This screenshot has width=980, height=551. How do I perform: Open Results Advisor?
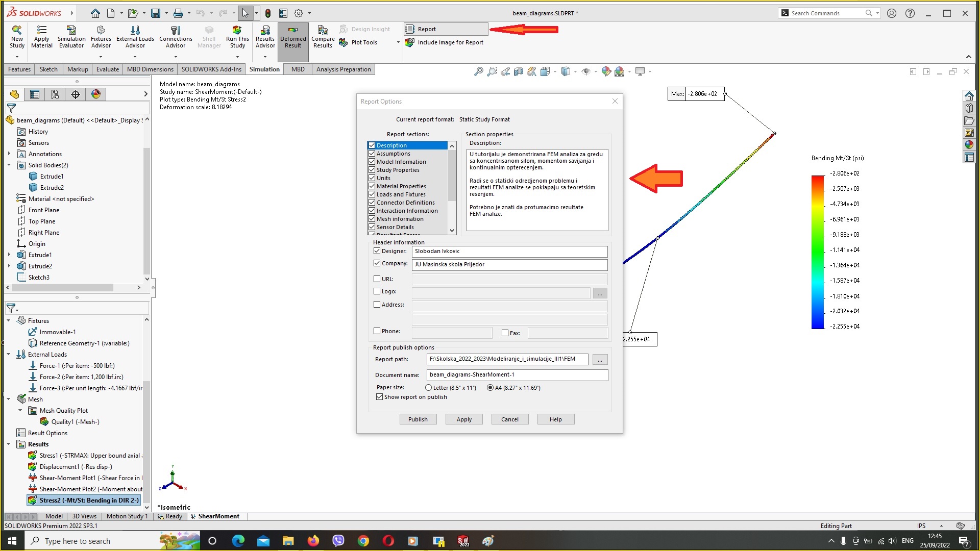(265, 37)
